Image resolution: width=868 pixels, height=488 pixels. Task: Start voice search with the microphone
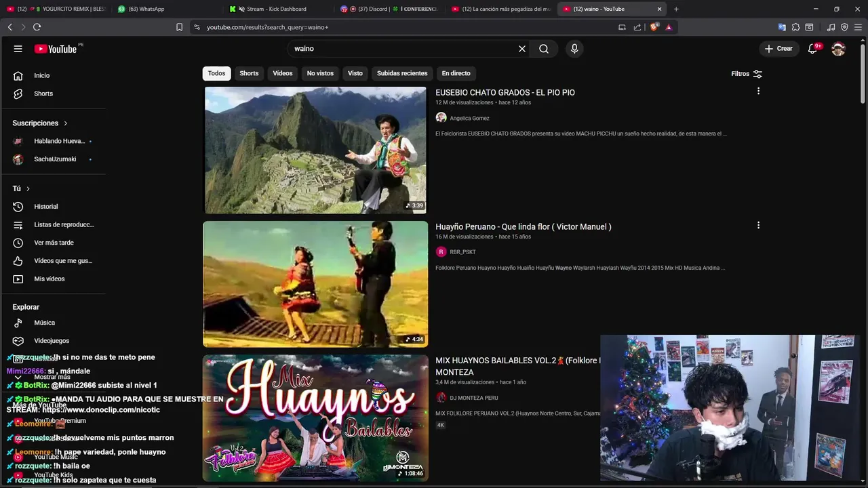pos(574,49)
